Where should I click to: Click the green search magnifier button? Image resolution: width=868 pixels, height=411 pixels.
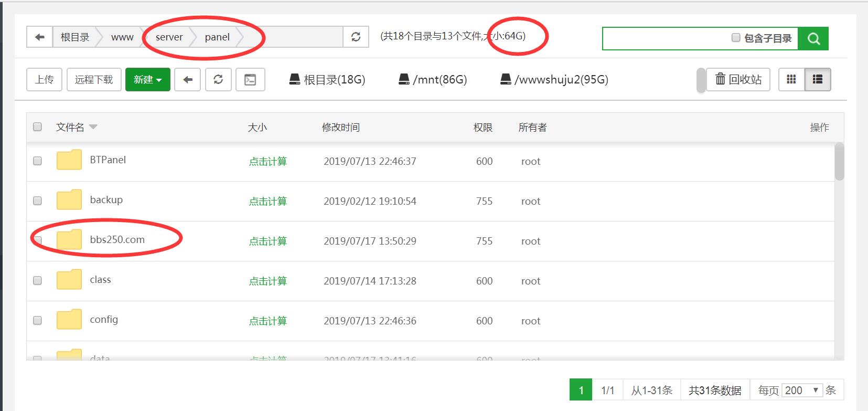813,39
